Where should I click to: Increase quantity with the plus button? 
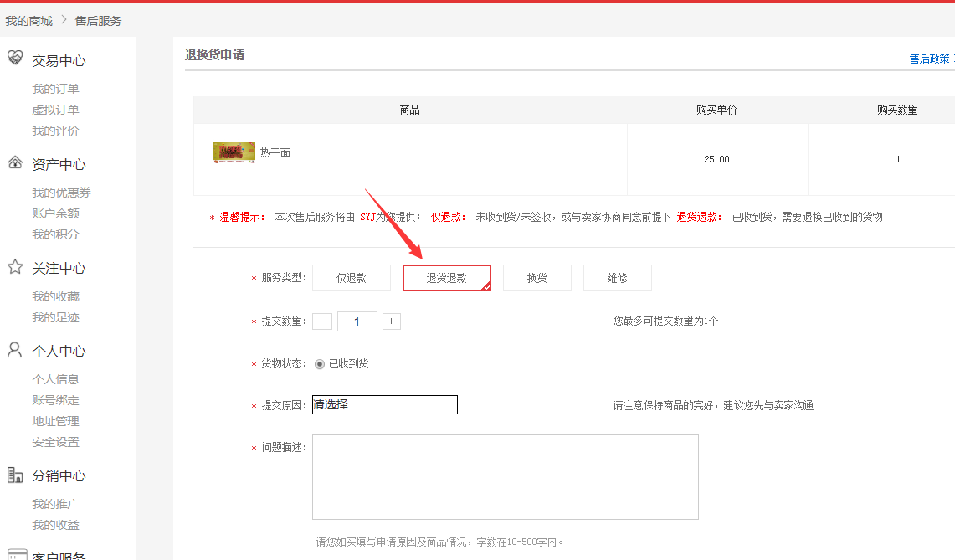[391, 321]
